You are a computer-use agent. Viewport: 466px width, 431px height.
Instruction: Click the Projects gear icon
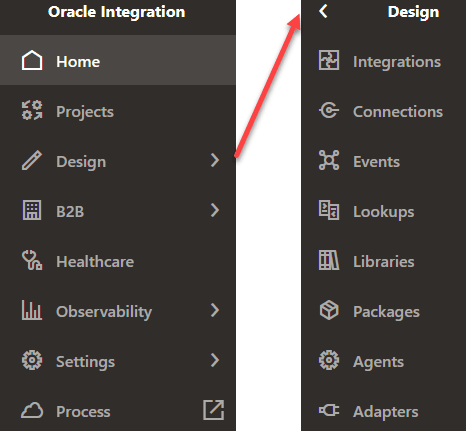coord(32,110)
